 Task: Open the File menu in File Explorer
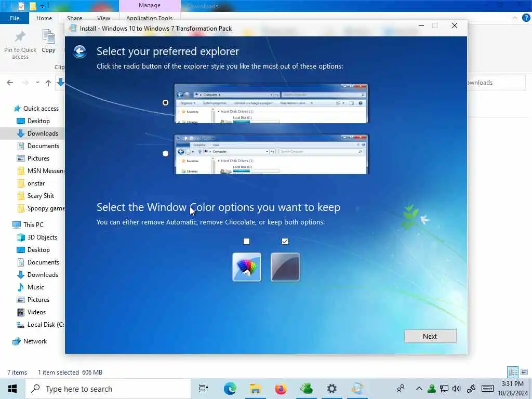click(x=15, y=18)
